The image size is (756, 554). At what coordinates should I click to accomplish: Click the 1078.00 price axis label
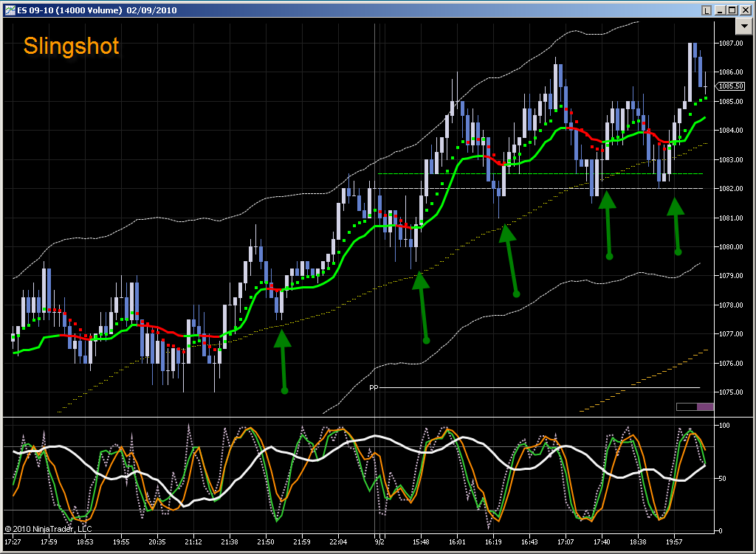coord(731,305)
